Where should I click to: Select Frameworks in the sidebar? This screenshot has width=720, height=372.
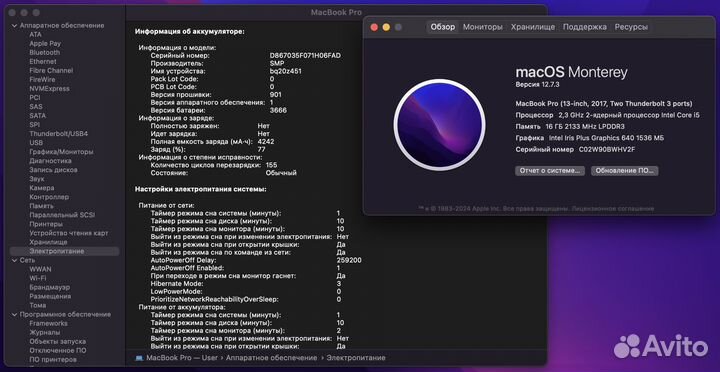coord(48,323)
